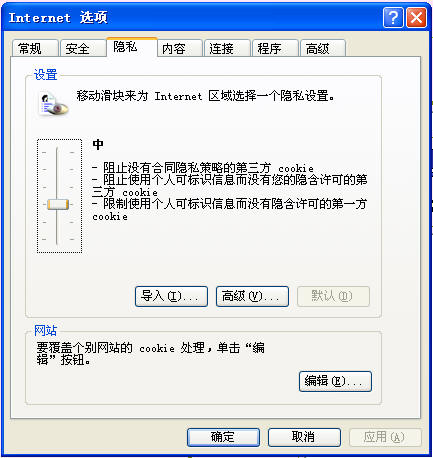Click the top slider tick for highest privacy
433x458 pixels.
(x=58, y=152)
